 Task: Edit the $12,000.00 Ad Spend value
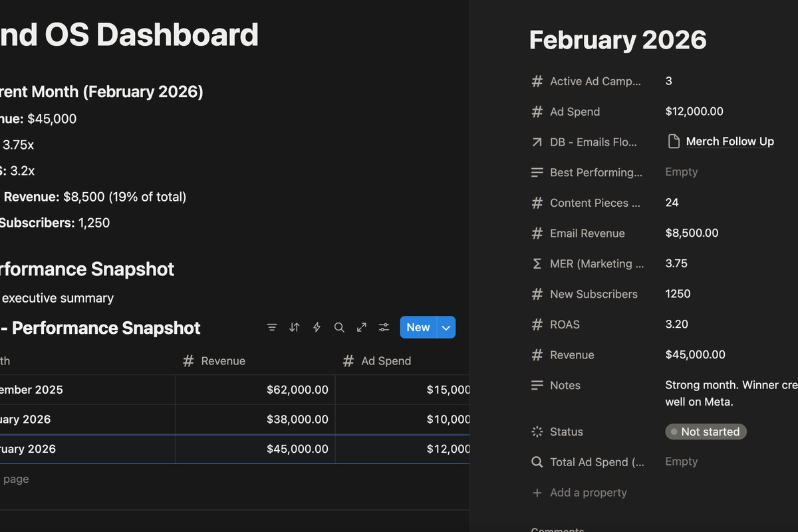(x=694, y=112)
